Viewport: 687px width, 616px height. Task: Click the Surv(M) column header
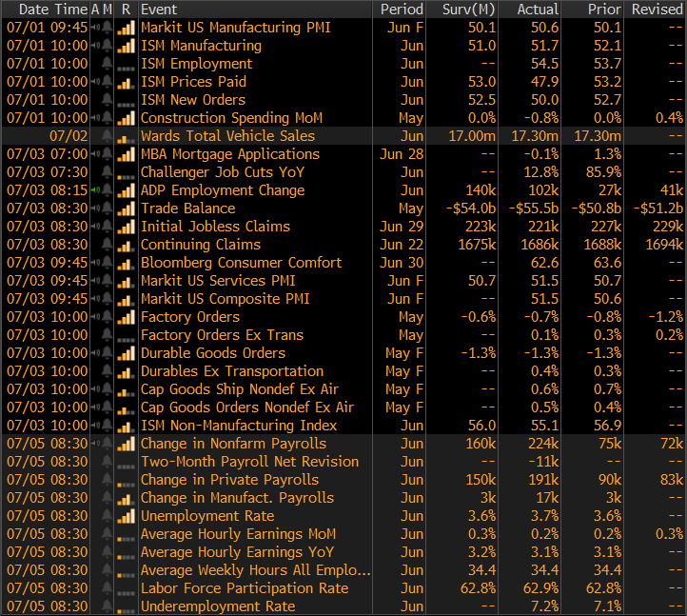pyautogui.click(x=469, y=9)
